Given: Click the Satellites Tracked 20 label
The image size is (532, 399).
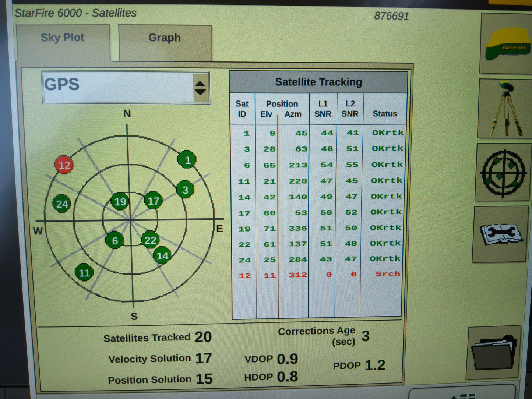Looking at the screenshot, I should (158, 337).
